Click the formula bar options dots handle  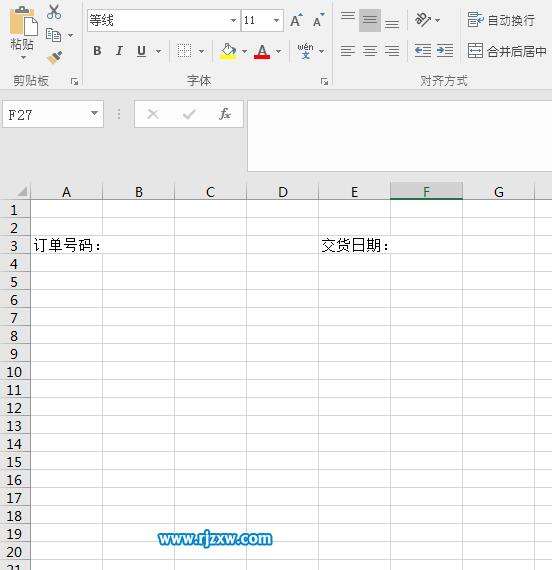[119, 115]
